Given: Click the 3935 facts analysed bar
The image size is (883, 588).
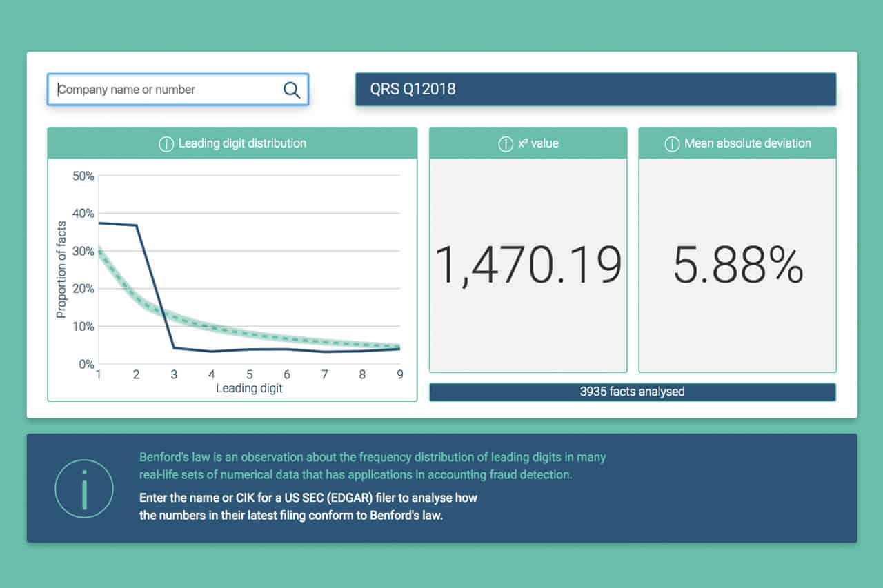Looking at the screenshot, I should 633,392.
